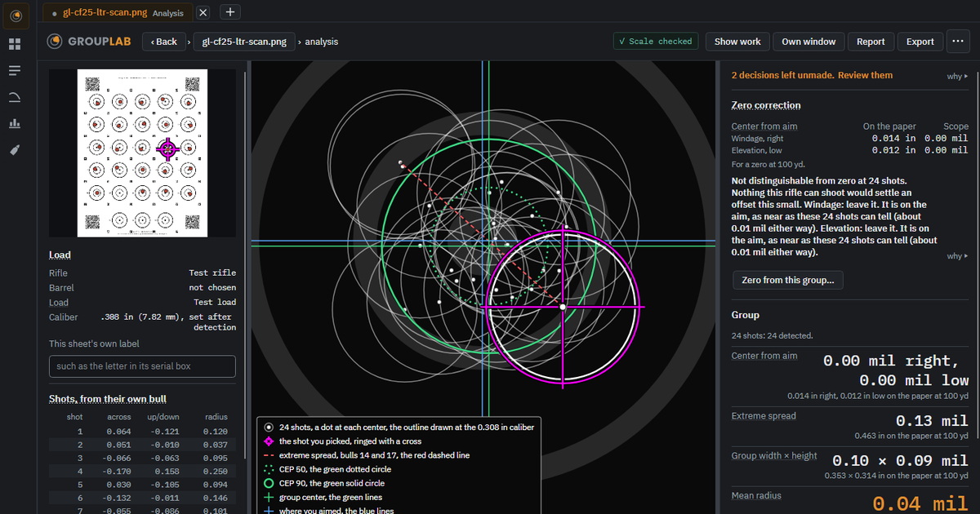Select shot 1 row in shots table

(142, 431)
